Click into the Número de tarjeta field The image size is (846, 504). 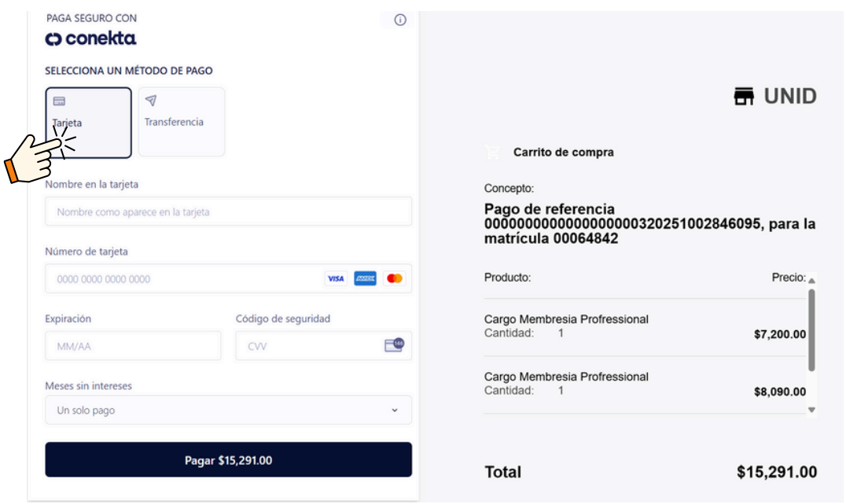[x=185, y=279]
